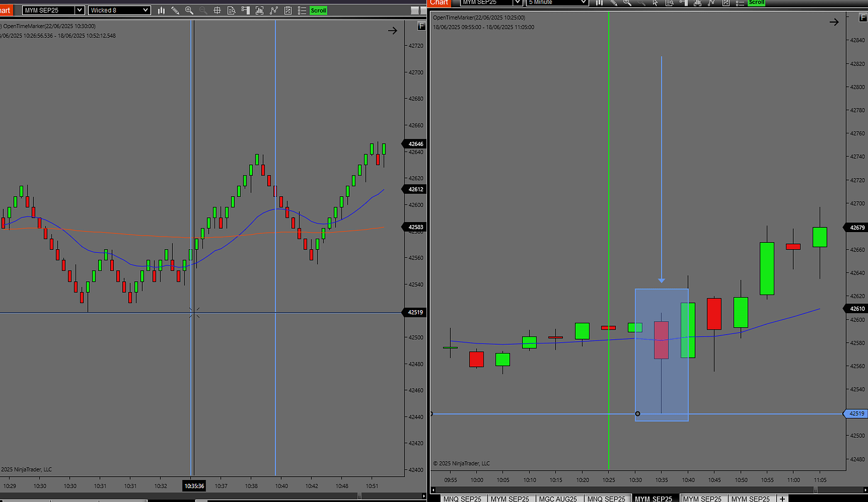Open the Indicators icon on the right chart toolbar
868x502 pixels.
point(698,3)
